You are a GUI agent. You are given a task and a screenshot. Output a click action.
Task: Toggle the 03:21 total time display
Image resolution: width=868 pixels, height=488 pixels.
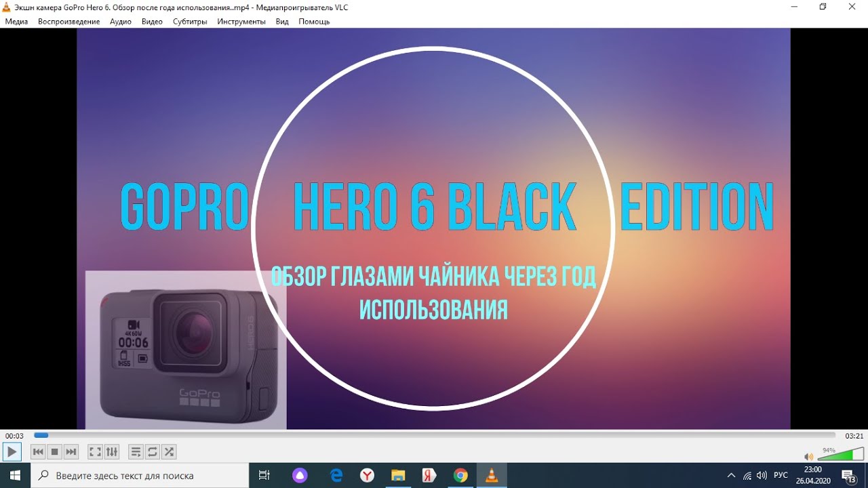(854, 436)
